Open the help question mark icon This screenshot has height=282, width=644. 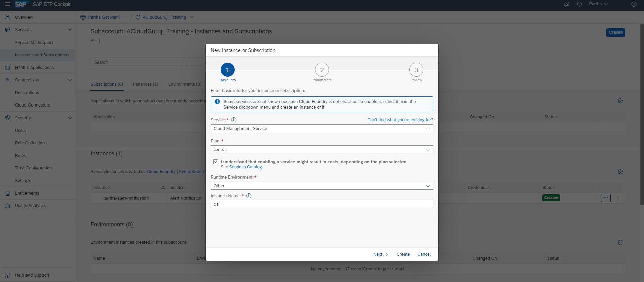(634, 4)
